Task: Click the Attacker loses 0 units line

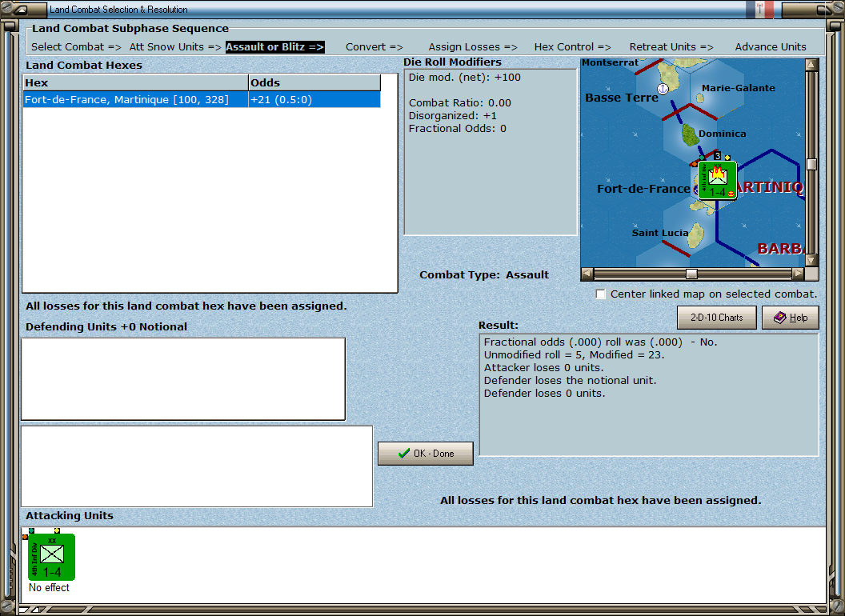Action: click(544, 367)
